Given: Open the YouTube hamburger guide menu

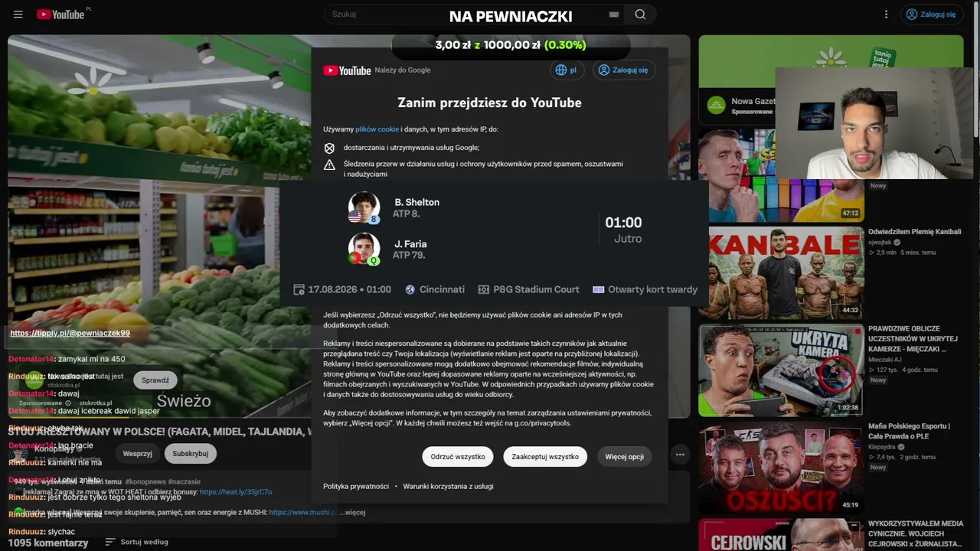Looking at the screenshot, I should (x=18, y=15).
